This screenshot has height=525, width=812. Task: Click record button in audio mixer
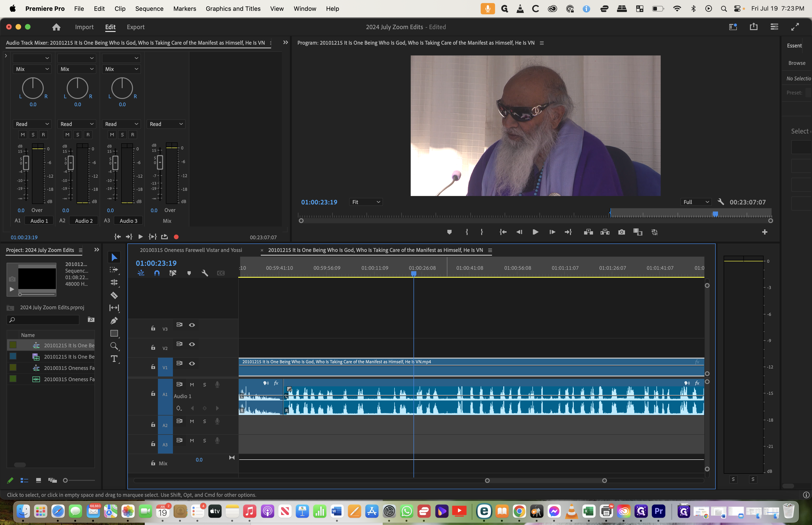point(176,237)
